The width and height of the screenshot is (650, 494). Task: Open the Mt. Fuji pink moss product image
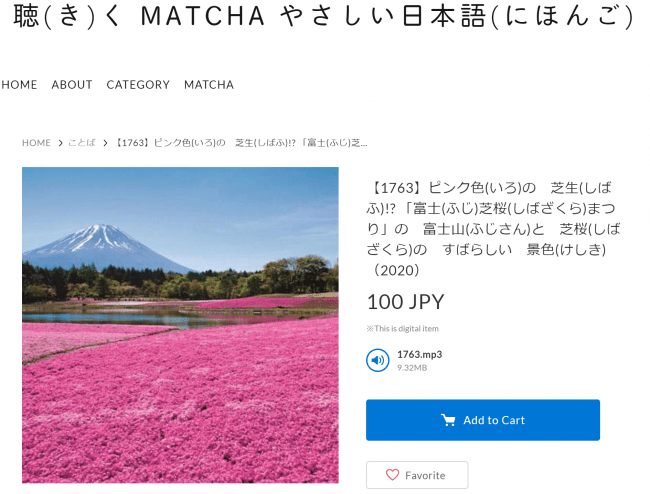[x=180, y=325]
